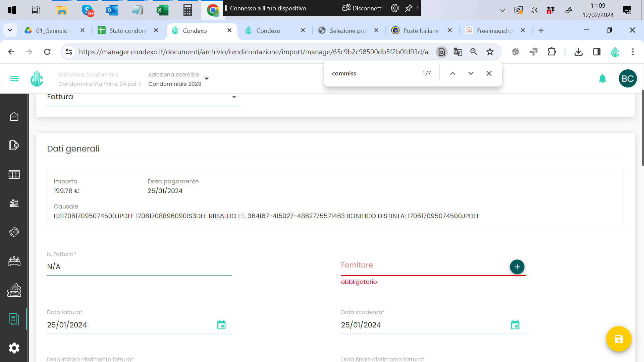Go to next find result
This screenshot has width=644, height=362.
click(x=471, y=73)
